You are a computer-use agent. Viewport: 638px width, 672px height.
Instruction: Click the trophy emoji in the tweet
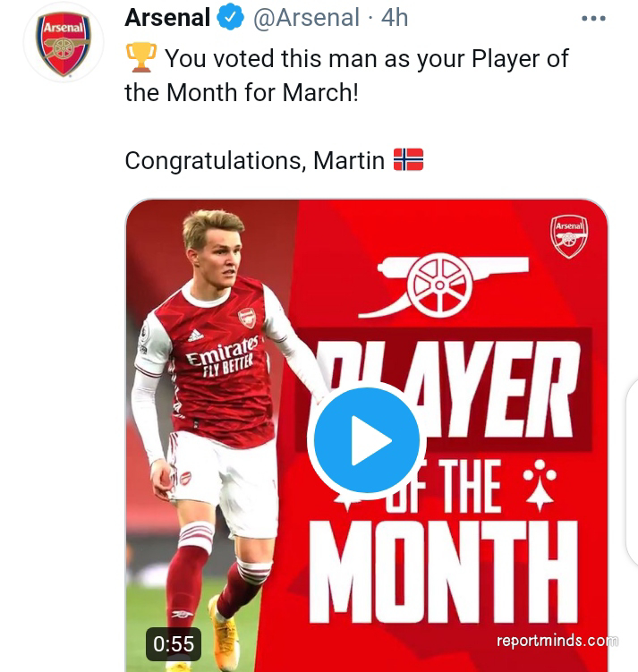click(x=141, y=59)
